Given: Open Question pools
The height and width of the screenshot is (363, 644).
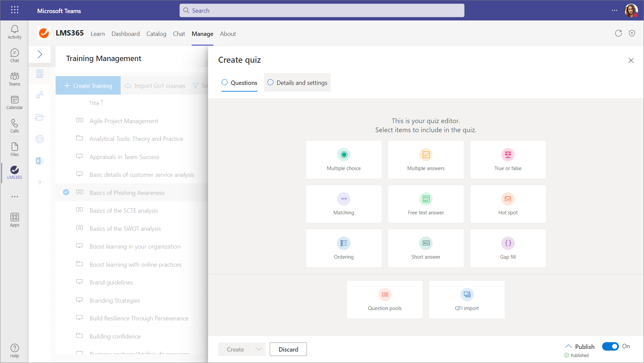Looking at the screenshot, I should [x=384, y=300].
